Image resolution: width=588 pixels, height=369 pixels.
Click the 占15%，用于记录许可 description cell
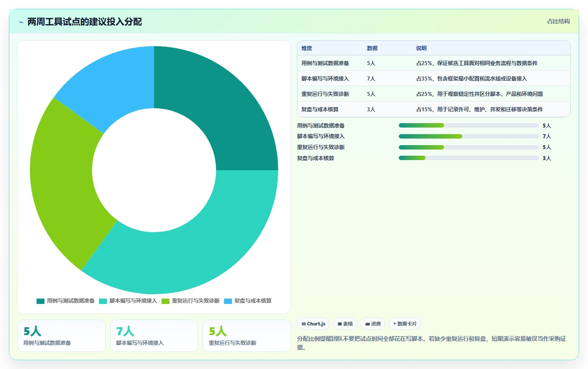(x=479, y=110)
